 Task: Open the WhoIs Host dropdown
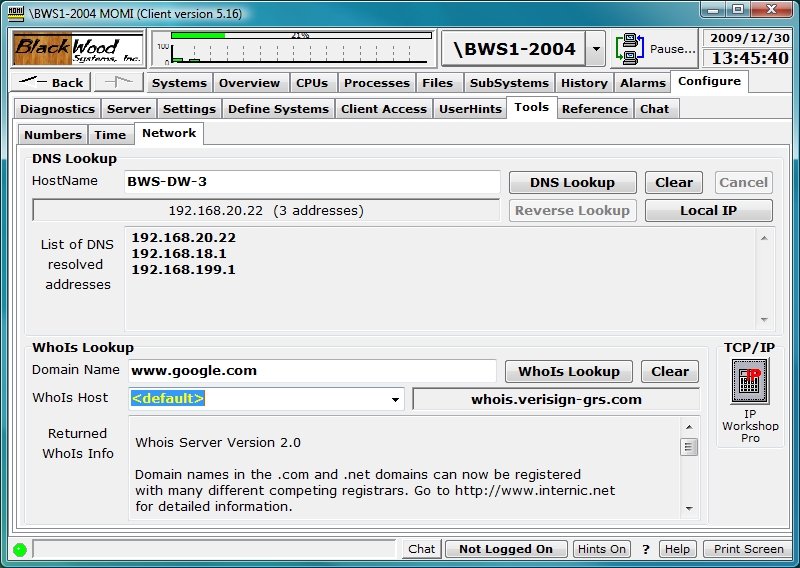coord(395,399)
